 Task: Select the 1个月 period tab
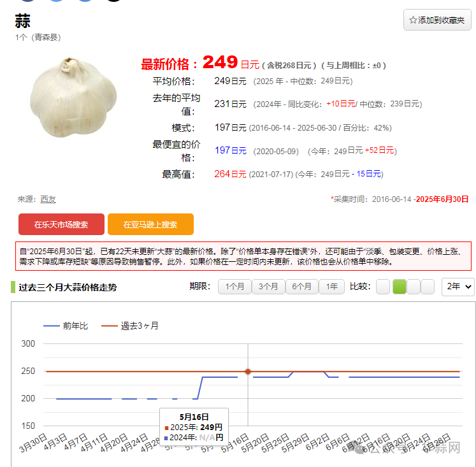tap(234, 287)
